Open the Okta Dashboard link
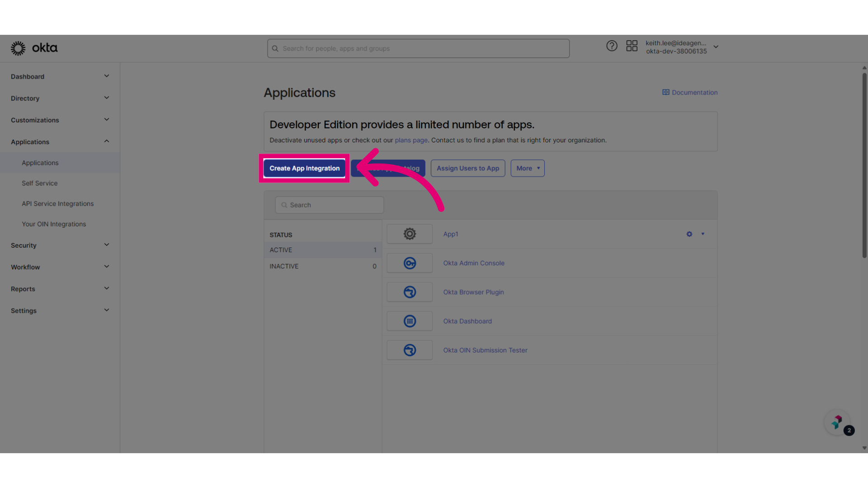This screenshot has width=868, height=488. 467,321
